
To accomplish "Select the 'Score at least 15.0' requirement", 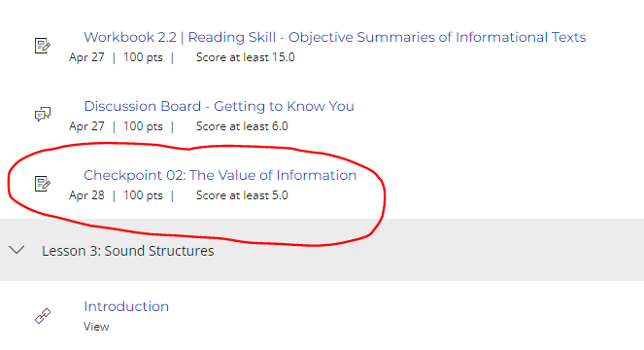I will tap(245, 57).
